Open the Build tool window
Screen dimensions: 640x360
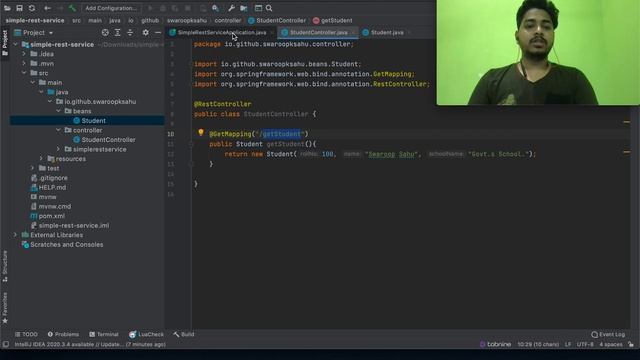click(184, 334)
